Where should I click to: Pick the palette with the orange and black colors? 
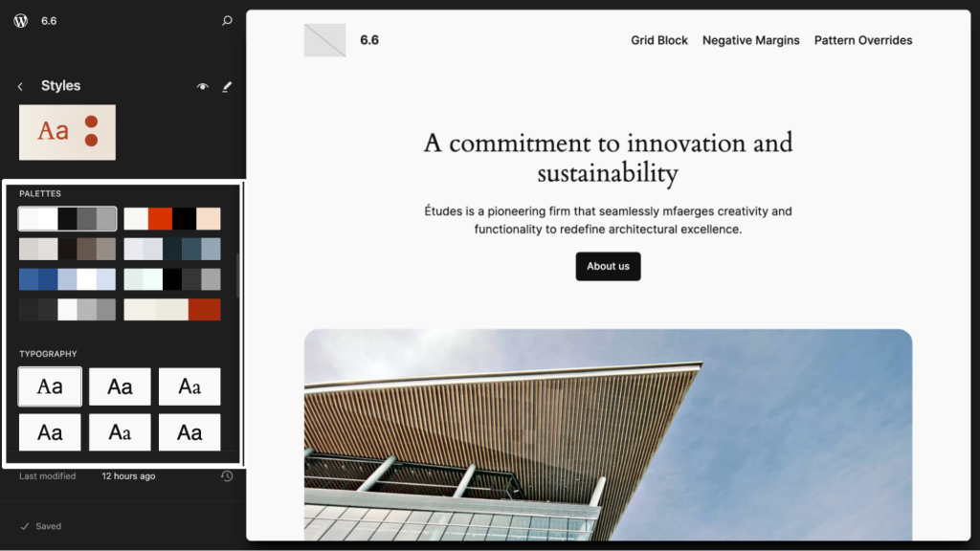[x=172, y=219]
